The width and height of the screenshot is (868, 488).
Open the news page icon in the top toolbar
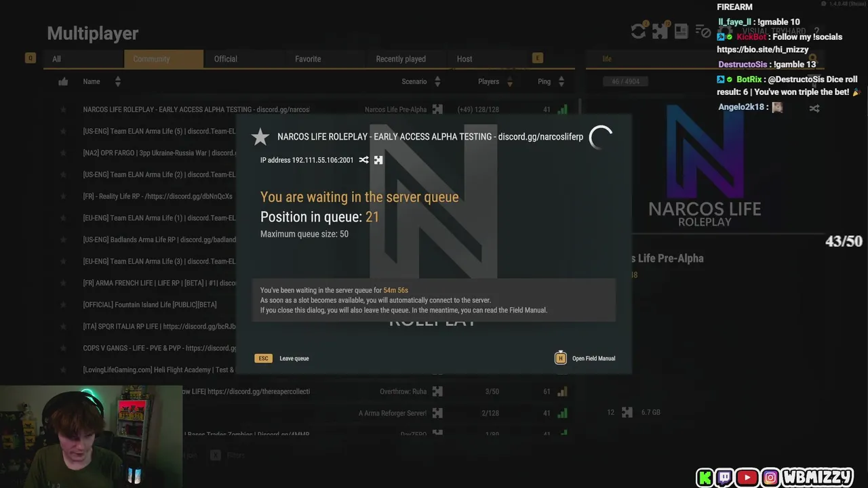click(682, 31)
